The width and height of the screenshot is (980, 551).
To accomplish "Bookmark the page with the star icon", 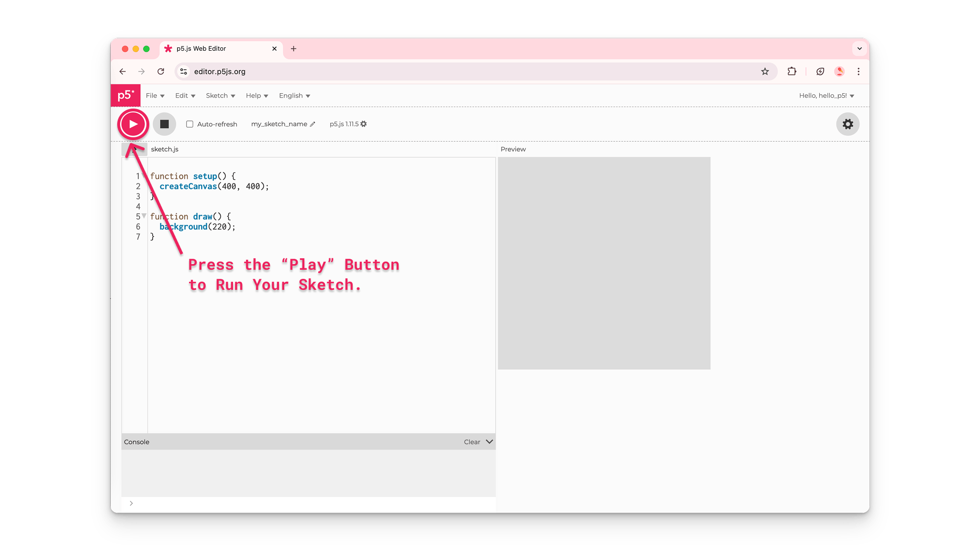I will 766,71.
